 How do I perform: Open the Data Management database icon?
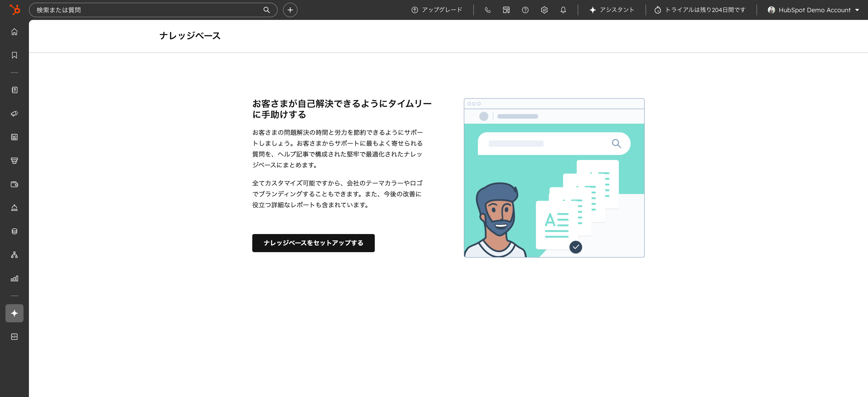point(14,231)
